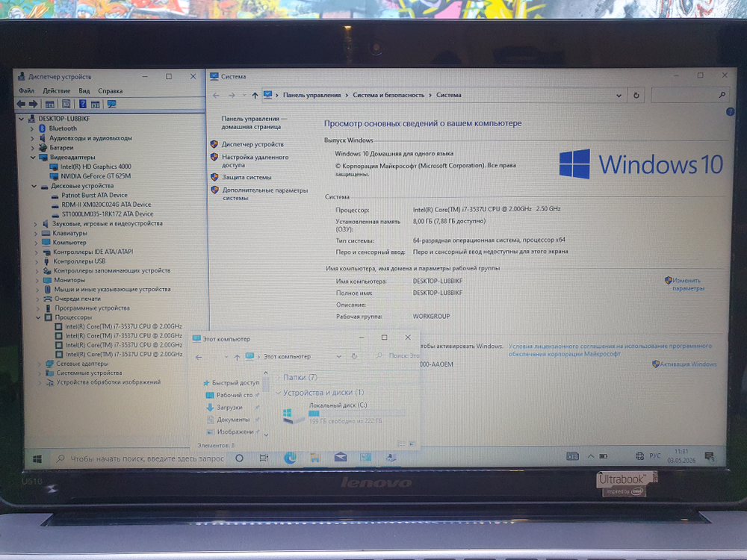Collapse Дисковые устройства category arrow
Screen dimensions: 747x560
34,186
